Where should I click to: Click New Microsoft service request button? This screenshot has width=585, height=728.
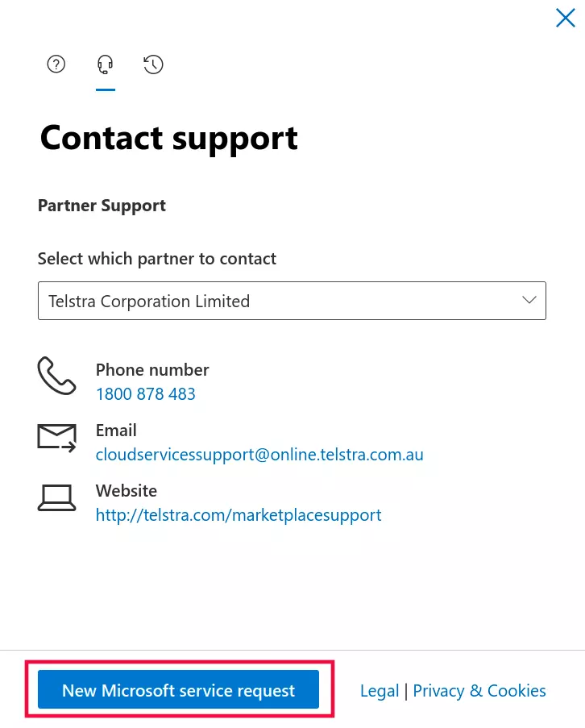click(179, 689)
